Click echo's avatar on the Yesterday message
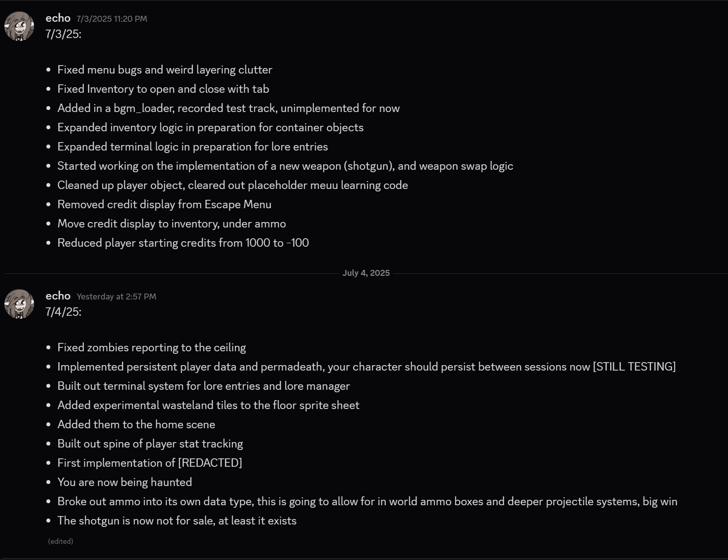The height and width of the screenshot is (560, 728). point(19,304)
